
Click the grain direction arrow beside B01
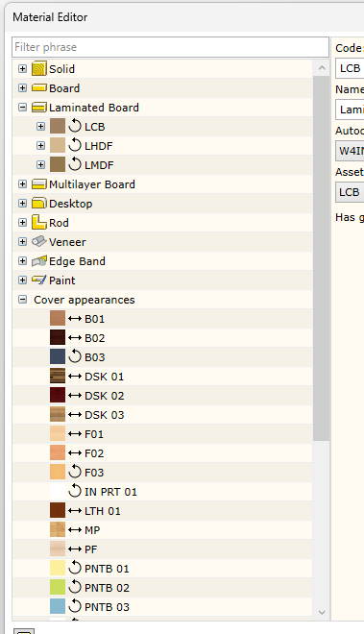click(x=75, y=319)
